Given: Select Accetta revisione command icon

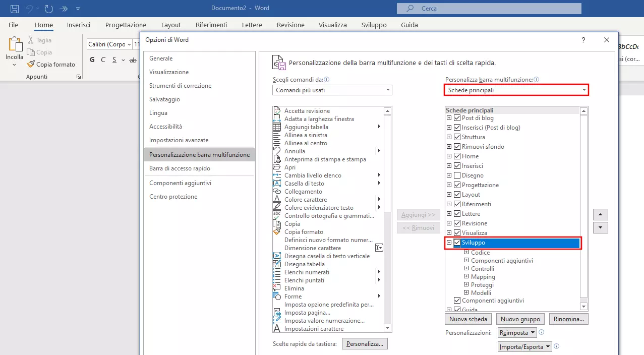Looking at the screenshot, I should tap(276, 110).
